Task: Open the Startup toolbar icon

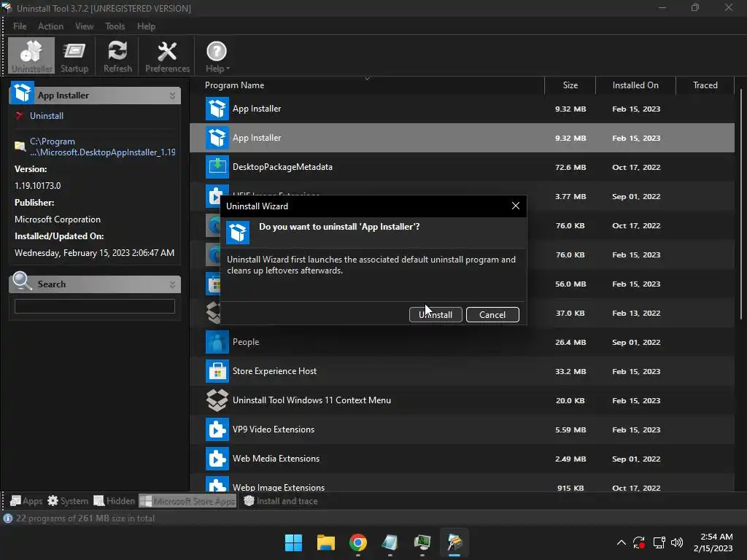Action: (74, 56)
